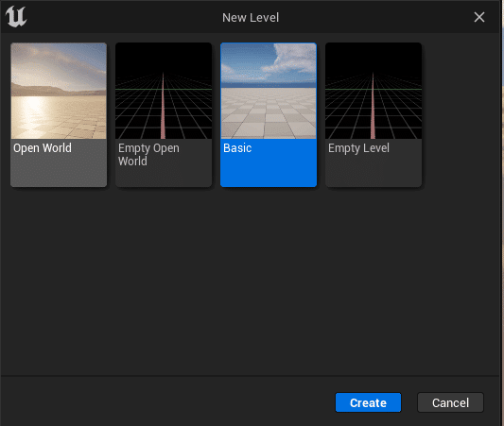Click the footer area left of Create button
The image size is (504, 426).
(x=167, y=402)
